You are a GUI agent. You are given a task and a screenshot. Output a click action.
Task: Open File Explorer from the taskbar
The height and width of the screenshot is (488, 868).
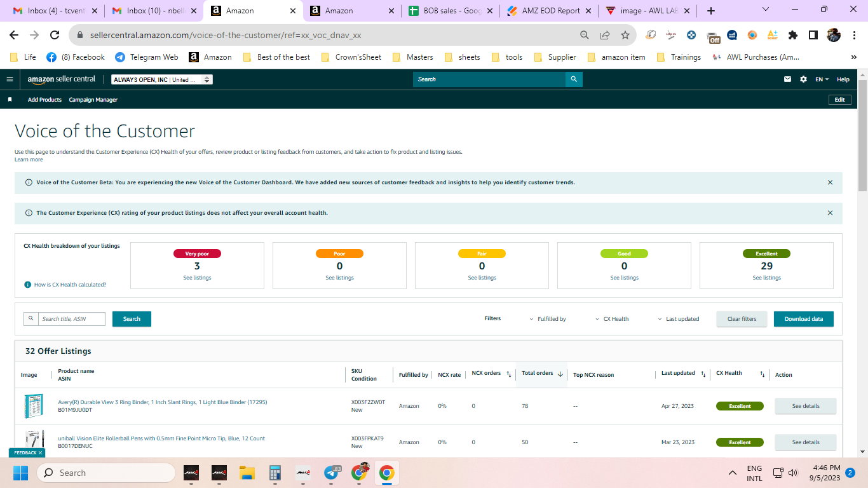(x=247, y=473)
